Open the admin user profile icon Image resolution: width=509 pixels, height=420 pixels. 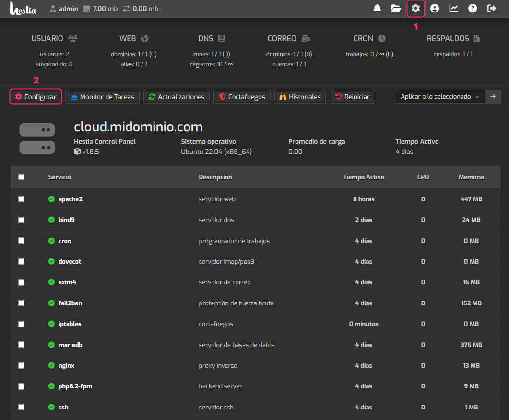pos(435,8)
